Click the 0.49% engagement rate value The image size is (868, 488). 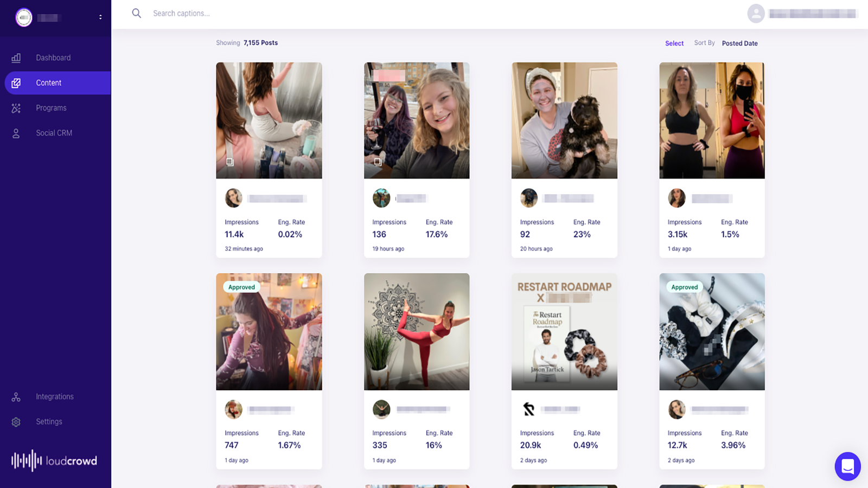point(586,445)
